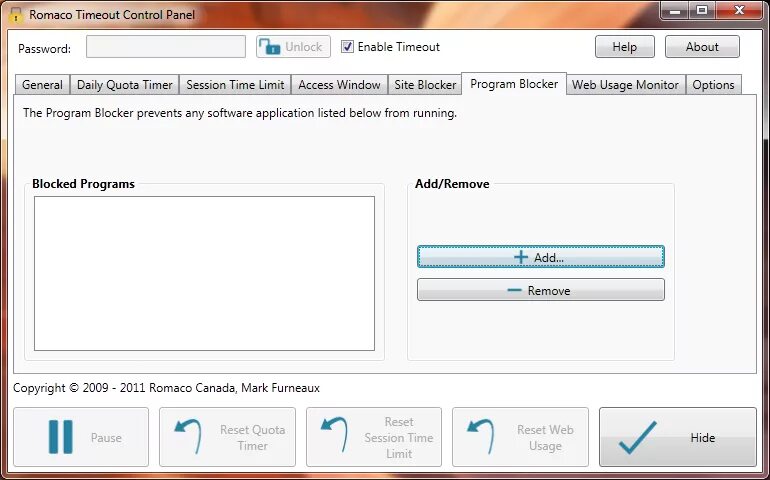The image size is (770, 480).
Task: Click the lock icon in the title bar
Action: [x=16, y=15]
